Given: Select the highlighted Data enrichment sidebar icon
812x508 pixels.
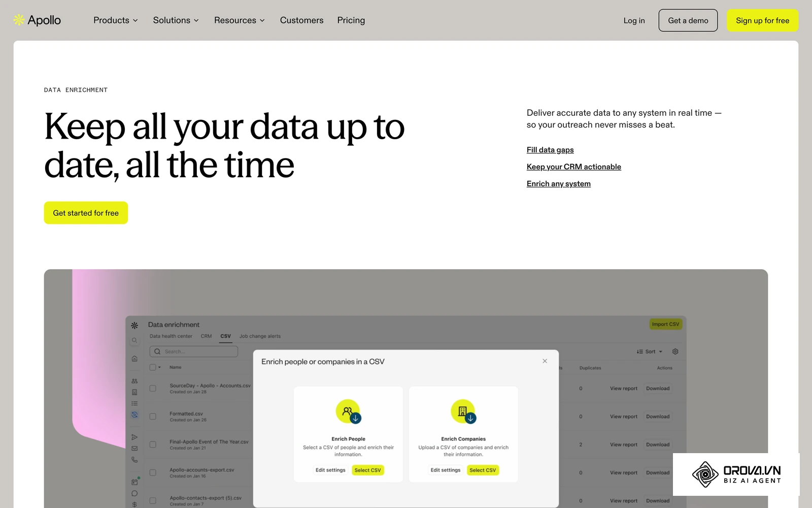Looking at the screenshot, I should pyautogui.click(x=134, y=415).
